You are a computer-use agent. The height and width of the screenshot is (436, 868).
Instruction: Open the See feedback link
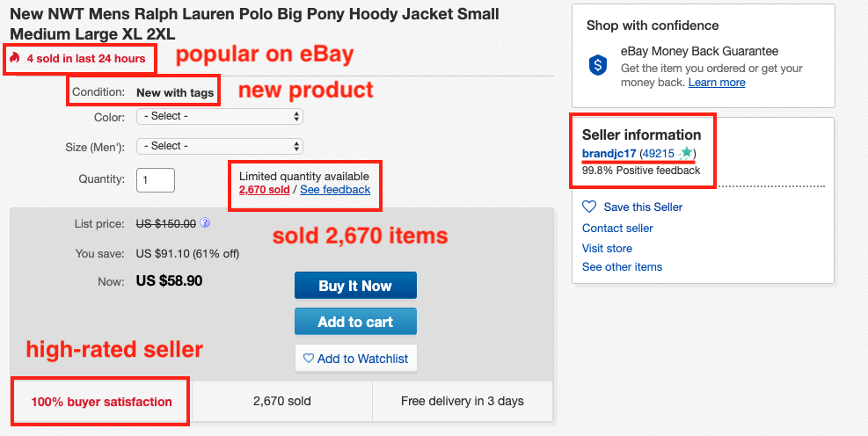(x=335, y=190)
